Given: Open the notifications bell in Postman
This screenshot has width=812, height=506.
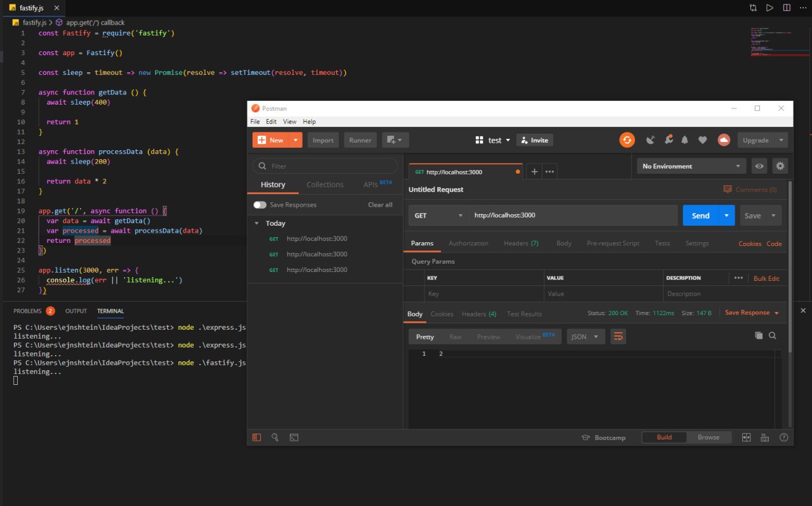Looking at the screenshot, I should pos(685,140).
